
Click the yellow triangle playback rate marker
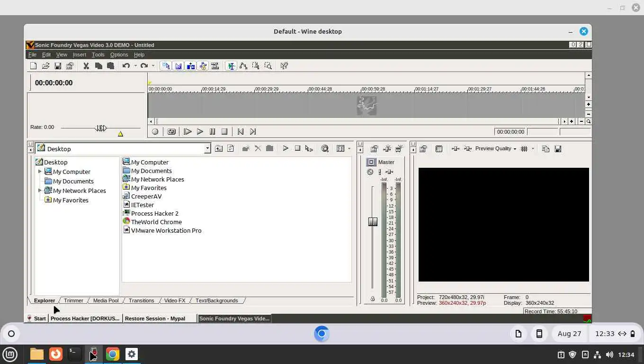pyautogui.click(x=120, y=134)
